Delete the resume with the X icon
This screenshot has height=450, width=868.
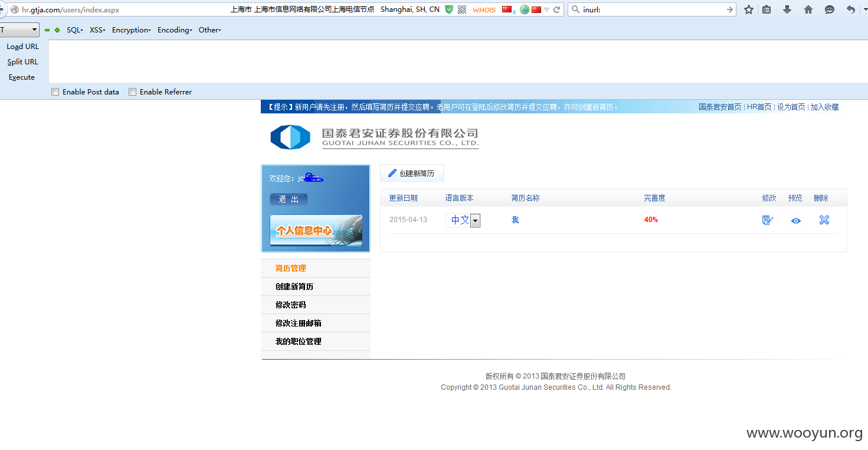[x=824, y=220]
